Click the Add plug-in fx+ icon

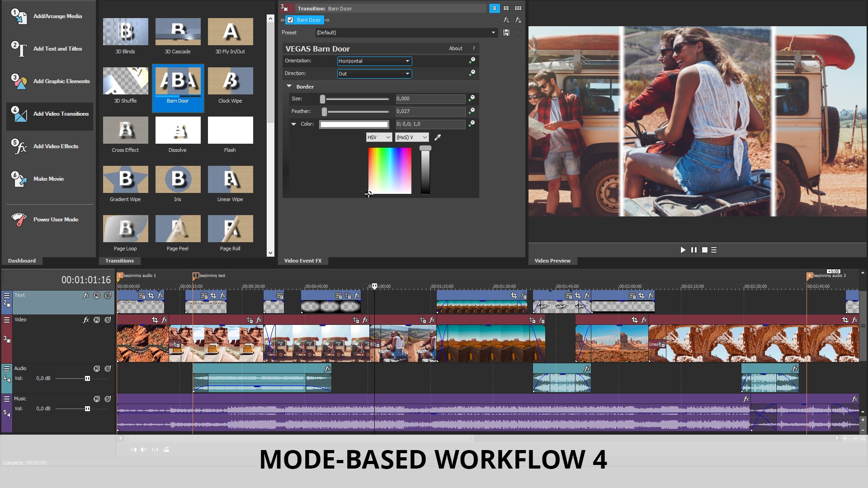(x=506, y=20)
